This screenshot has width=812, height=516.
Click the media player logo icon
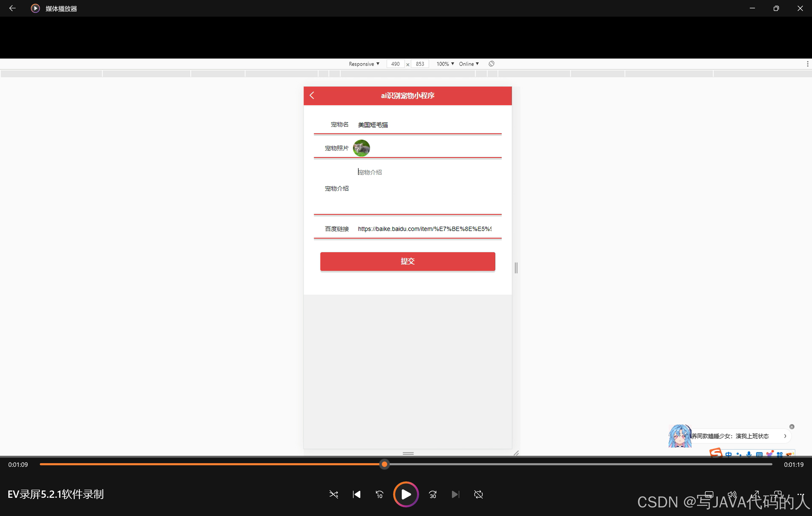35,8
